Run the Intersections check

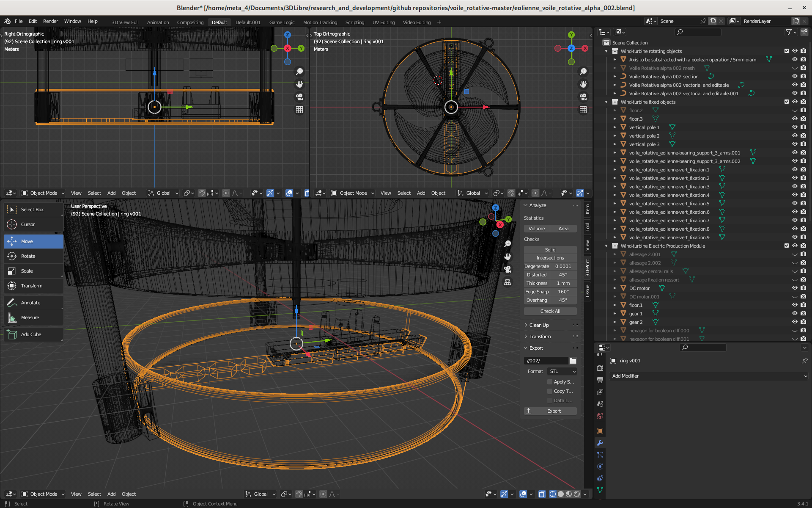[x=550, y=258]
